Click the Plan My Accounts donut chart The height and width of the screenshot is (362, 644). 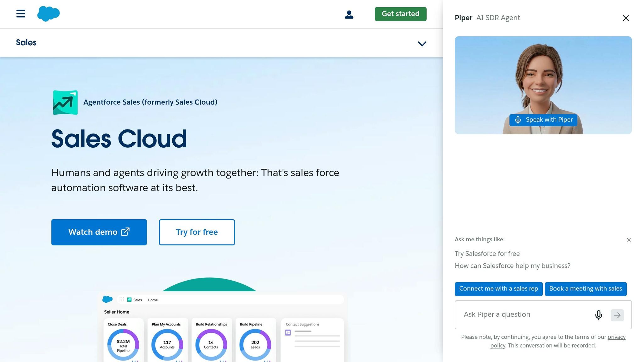(x=167, y=345)
